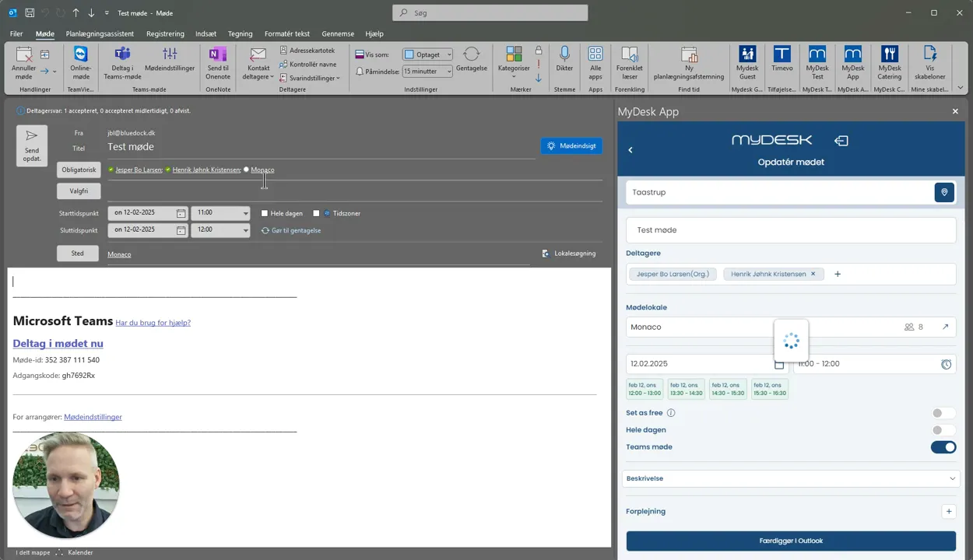
Task: Expand Svarindstillinger menu
Action: click(310, 79)
